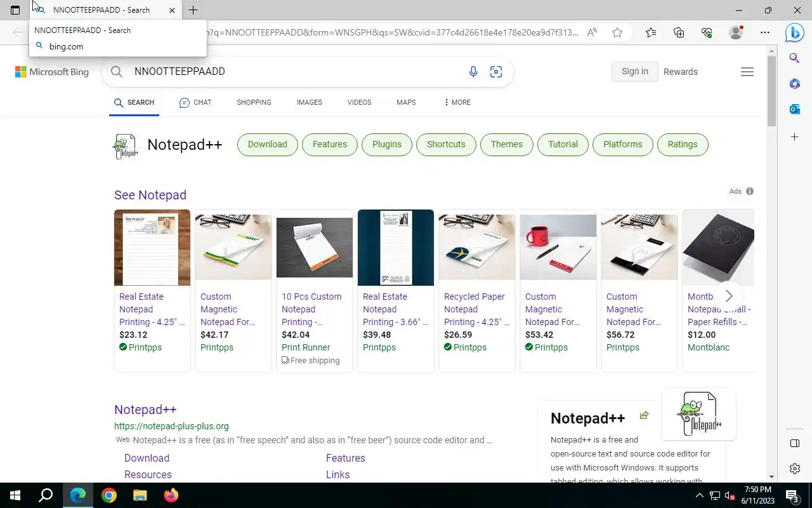This screenshot has width=812, height=508.
Task: Open the Favorites list icon
Action: [651, 32]
